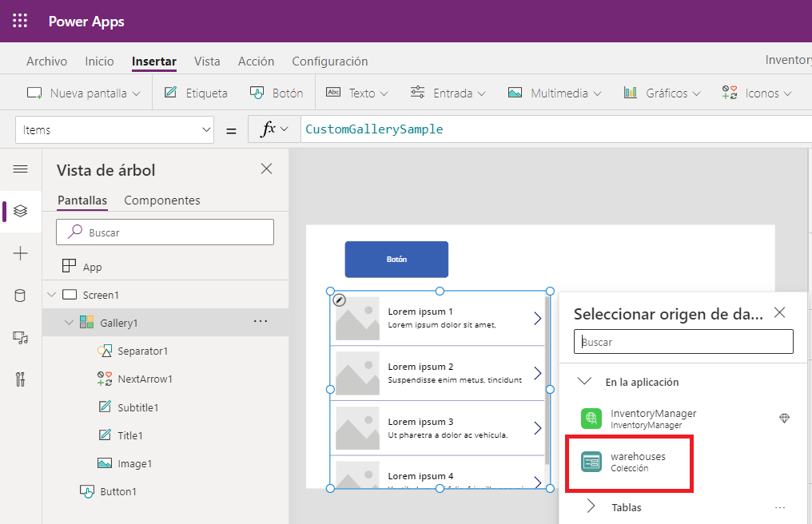Select the Lorem ipsum 3 title text
Screen dimensions: 812x524
[x=420, y=422]
